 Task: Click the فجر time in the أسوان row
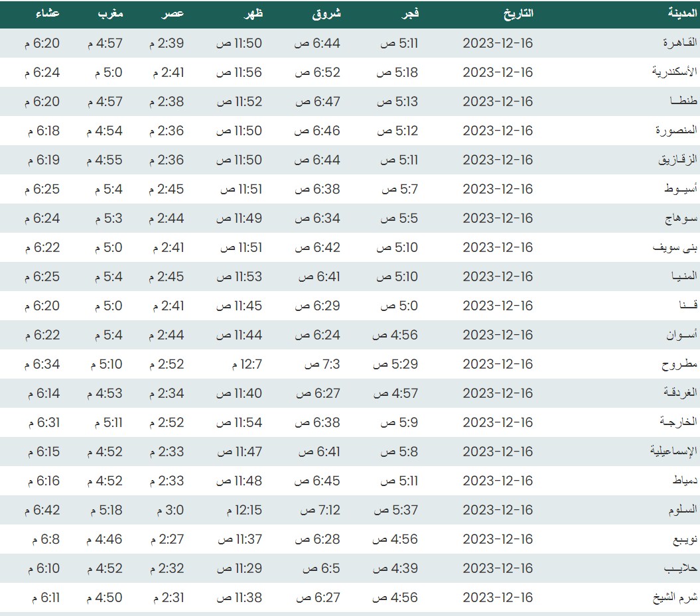395,335
